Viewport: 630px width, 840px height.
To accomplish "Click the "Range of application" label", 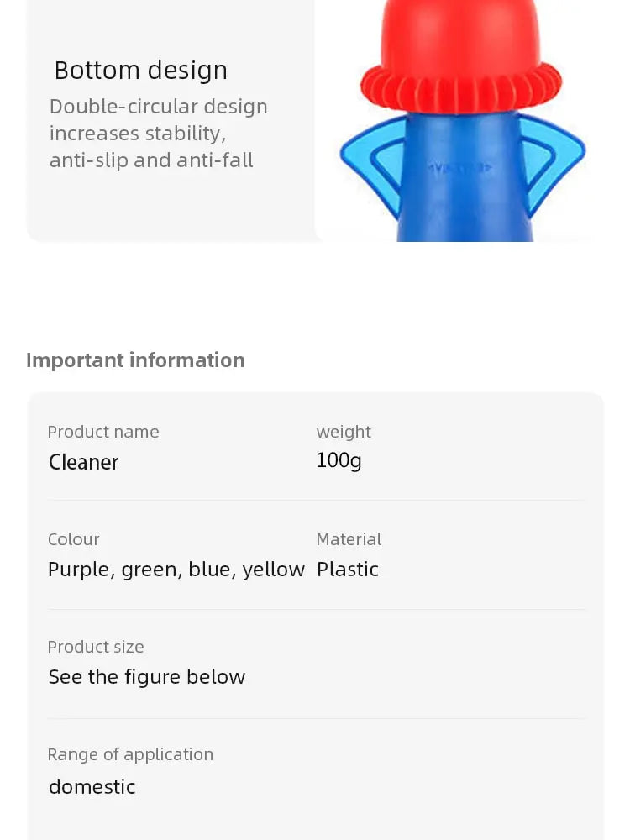I will tap(130, 754).
